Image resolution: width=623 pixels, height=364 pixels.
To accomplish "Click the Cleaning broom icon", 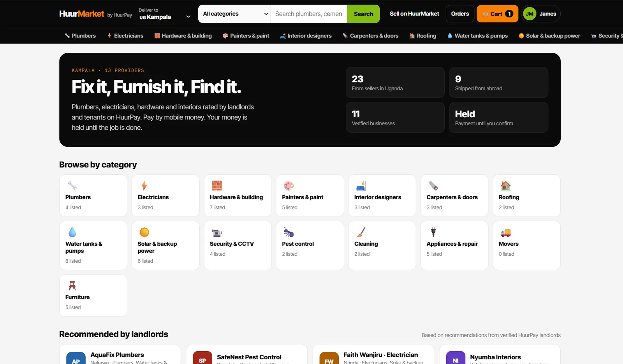I will click(x=361, y=232).
